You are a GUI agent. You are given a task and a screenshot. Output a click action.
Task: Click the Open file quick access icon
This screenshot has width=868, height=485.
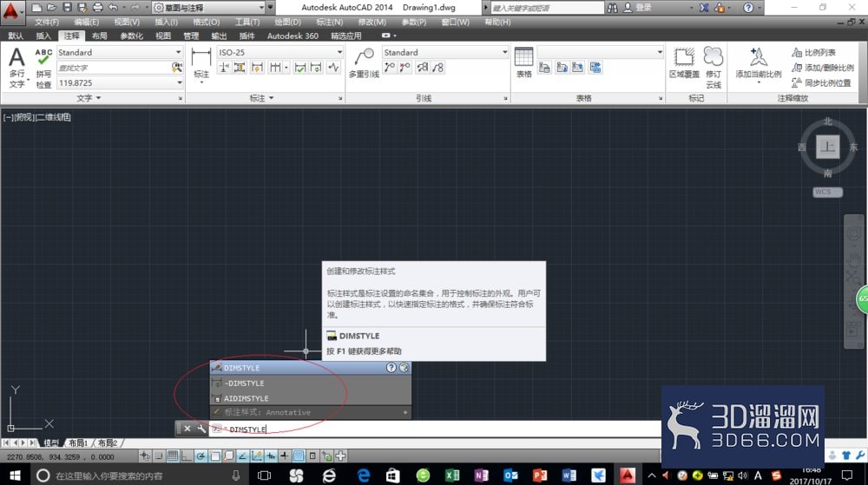51,8
